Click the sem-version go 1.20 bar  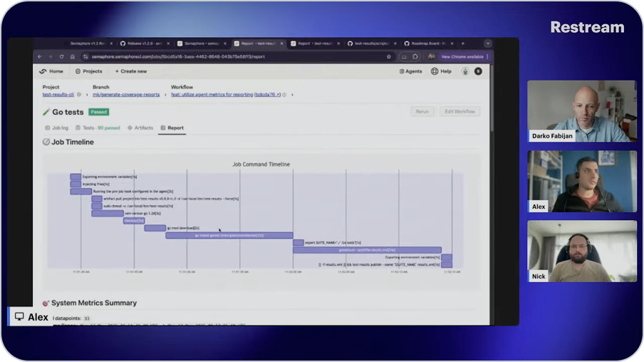108,213
